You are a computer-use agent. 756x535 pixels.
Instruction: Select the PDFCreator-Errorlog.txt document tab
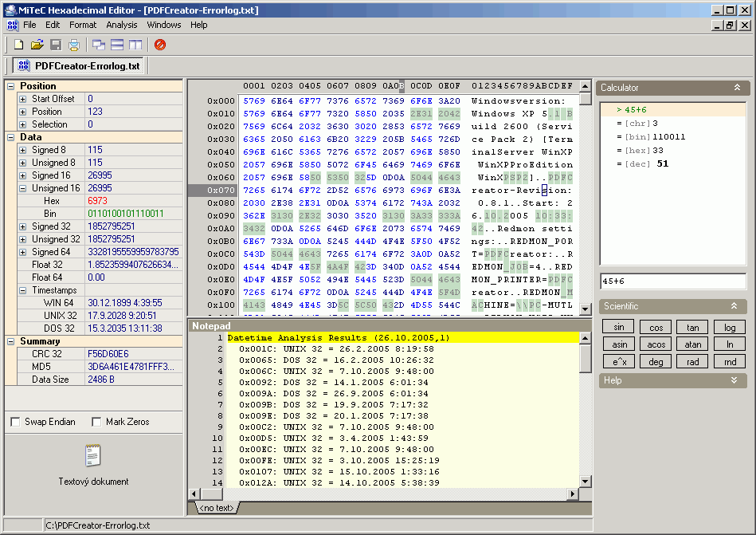pos(79,65)
